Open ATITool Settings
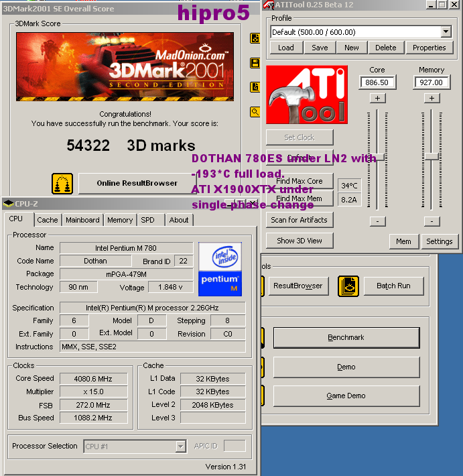This screenshot has width=463, height=476. [440, 241]
